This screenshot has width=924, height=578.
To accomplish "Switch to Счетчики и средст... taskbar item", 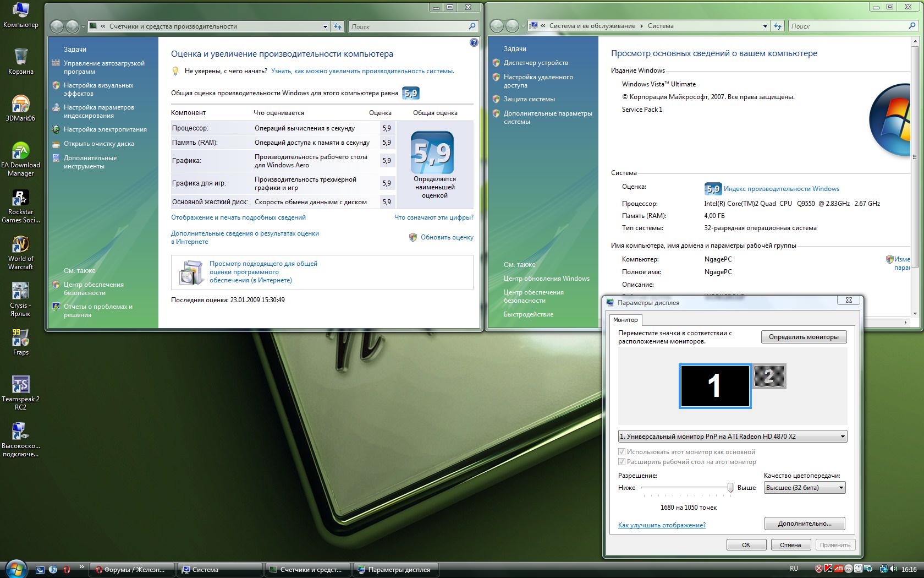I will tap(309, 570).
